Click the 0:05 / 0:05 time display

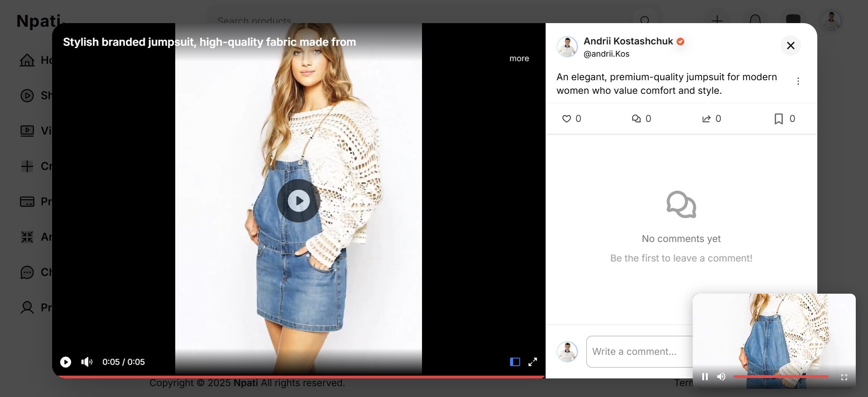coord(124,362)
